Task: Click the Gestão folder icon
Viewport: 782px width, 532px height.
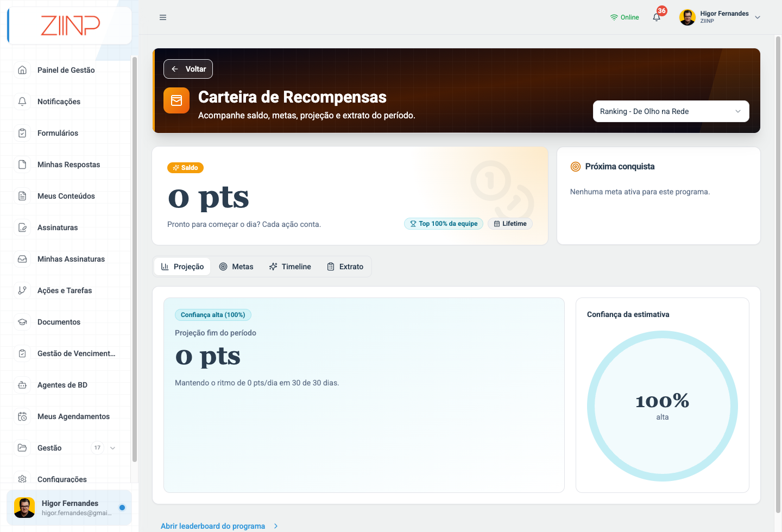Action: (x=22, y=448)
